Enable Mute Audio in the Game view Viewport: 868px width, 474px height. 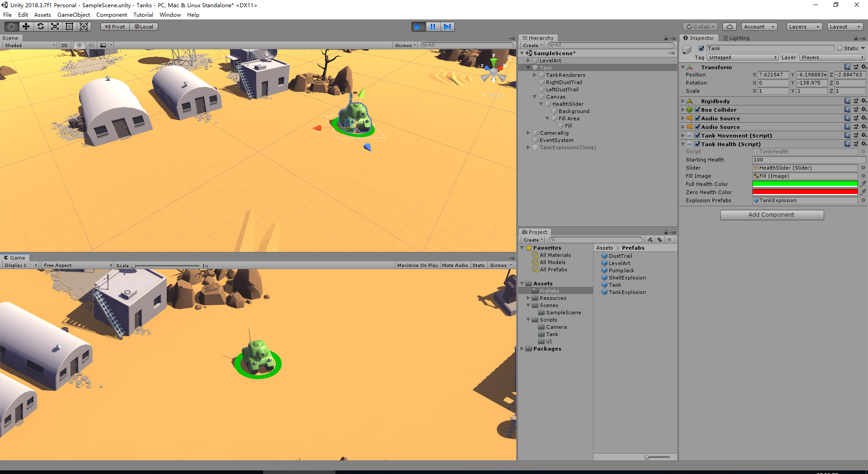coord(455,265)
